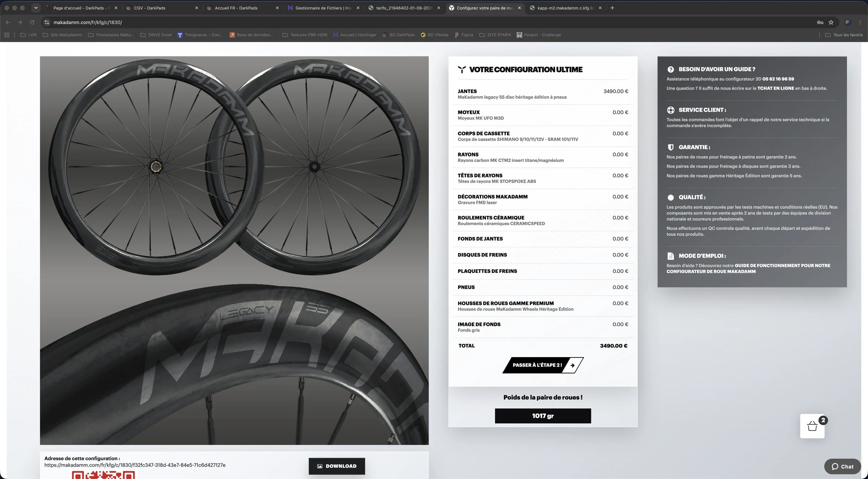Click the DOWNLOAD button
This screenshot has height=479, width=868.
pos(337,466)
